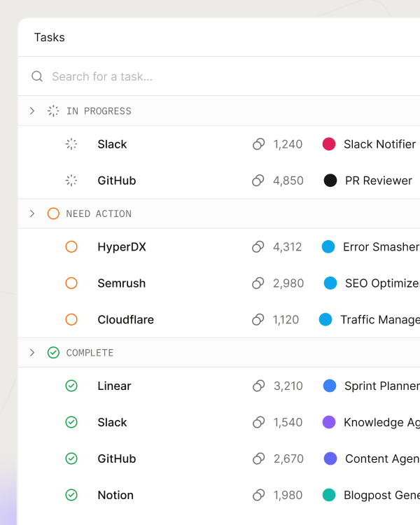
Task: Open the SEO Optimizer agent
Action: [x=382, y=283]
